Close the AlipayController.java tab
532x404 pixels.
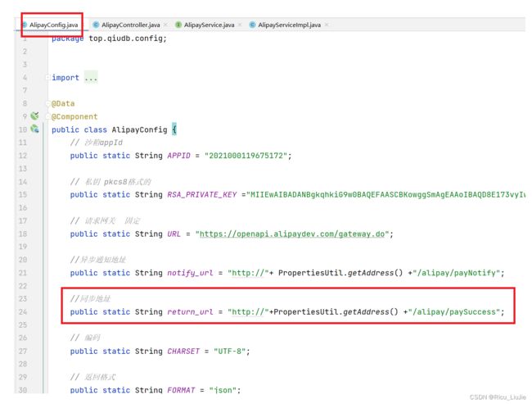(165, 25)
